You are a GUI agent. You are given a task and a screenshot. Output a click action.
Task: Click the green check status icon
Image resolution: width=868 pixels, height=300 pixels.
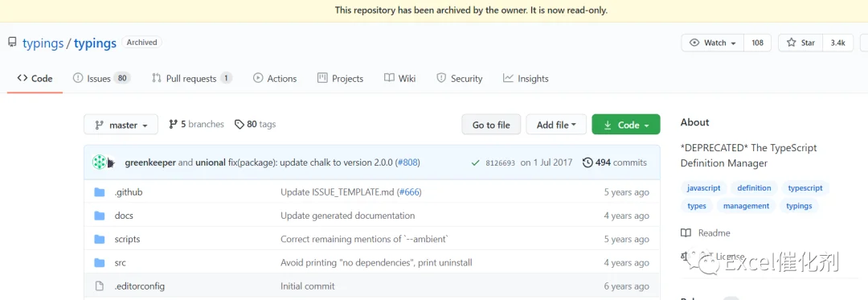[x=475, y=162]
